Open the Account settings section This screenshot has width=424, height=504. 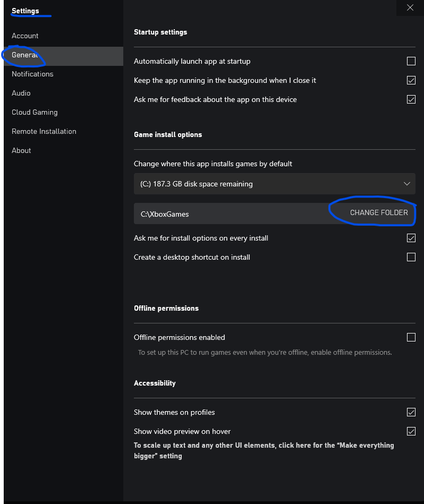25,36
